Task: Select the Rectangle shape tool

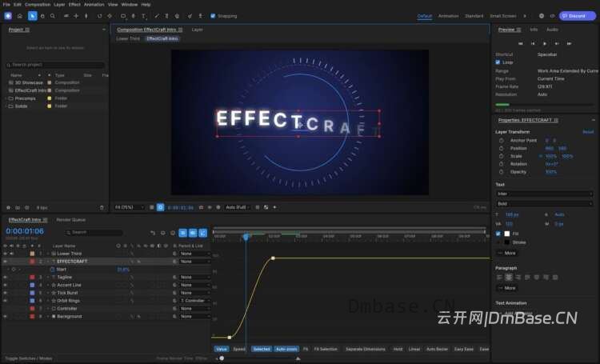Action: click(123, 16)
